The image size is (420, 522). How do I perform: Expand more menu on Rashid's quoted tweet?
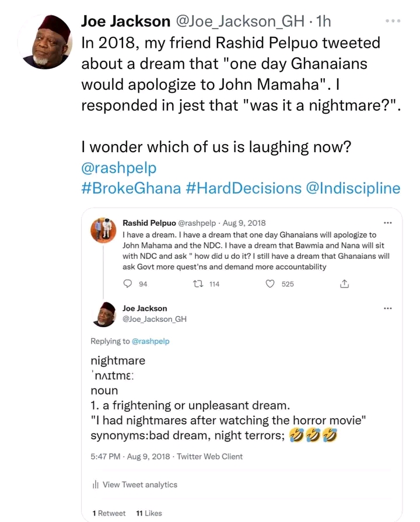click(x=388, y=223)
